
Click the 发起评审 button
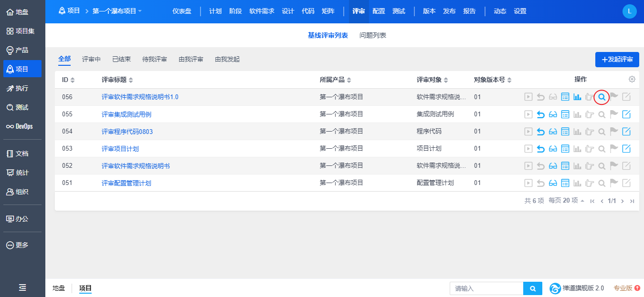617,60
